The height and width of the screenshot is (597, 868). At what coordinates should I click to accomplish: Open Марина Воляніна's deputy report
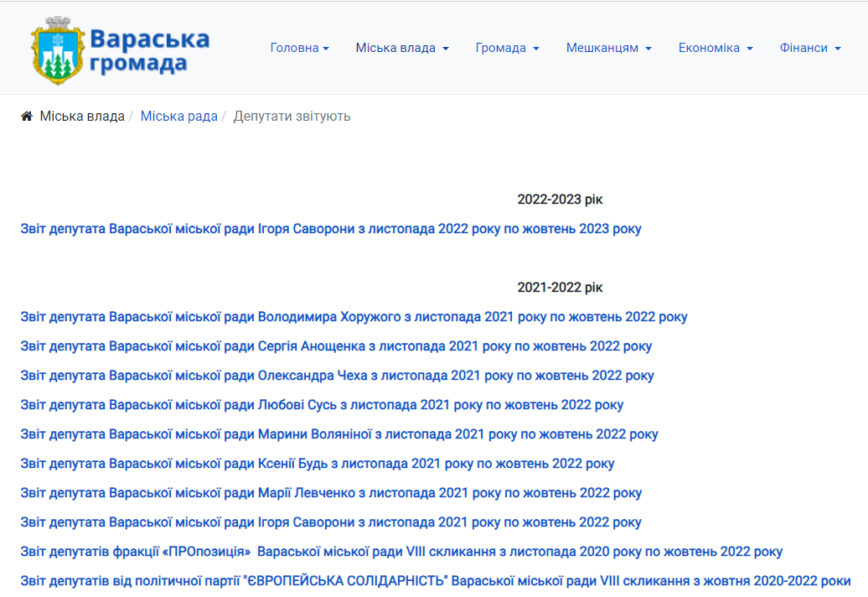[x=339, y=434]
